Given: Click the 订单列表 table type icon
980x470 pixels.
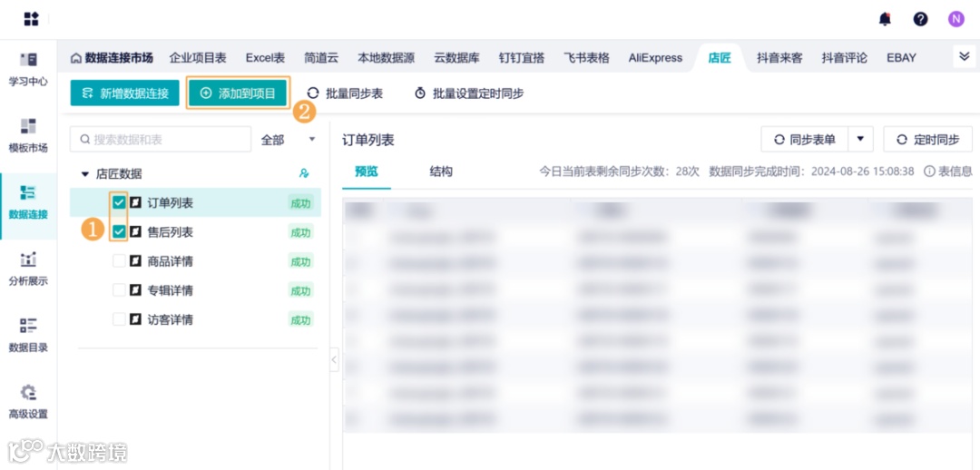Looking at the screenshot, I should coord(135,202).
